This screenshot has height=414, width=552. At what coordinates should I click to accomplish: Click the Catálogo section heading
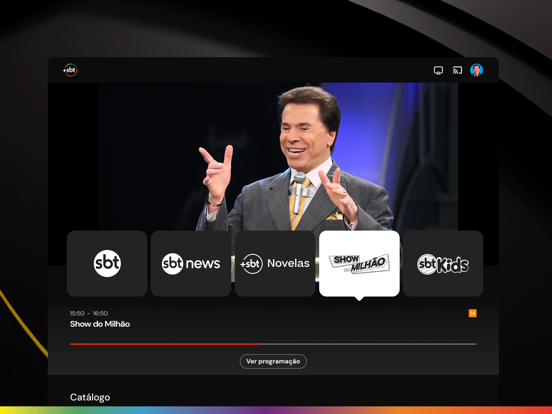click(90, 397)
